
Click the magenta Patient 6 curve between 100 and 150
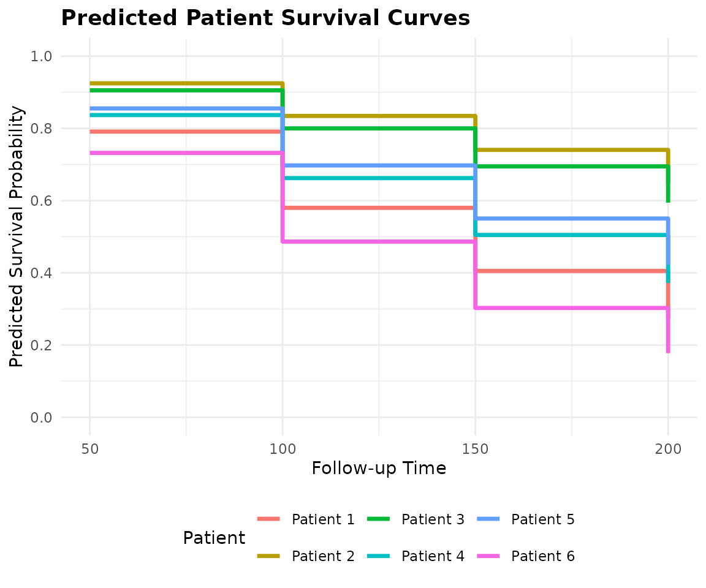[x=379, y=241]
